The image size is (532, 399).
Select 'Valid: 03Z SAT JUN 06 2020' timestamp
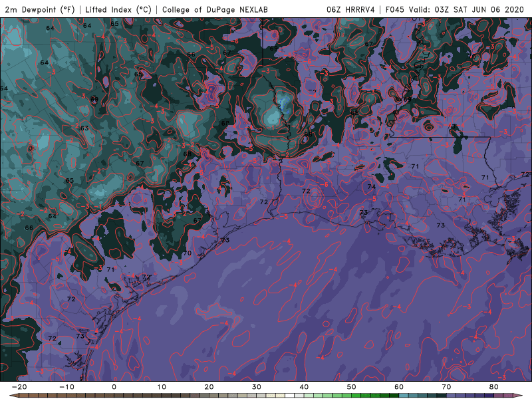click(466, 9)
